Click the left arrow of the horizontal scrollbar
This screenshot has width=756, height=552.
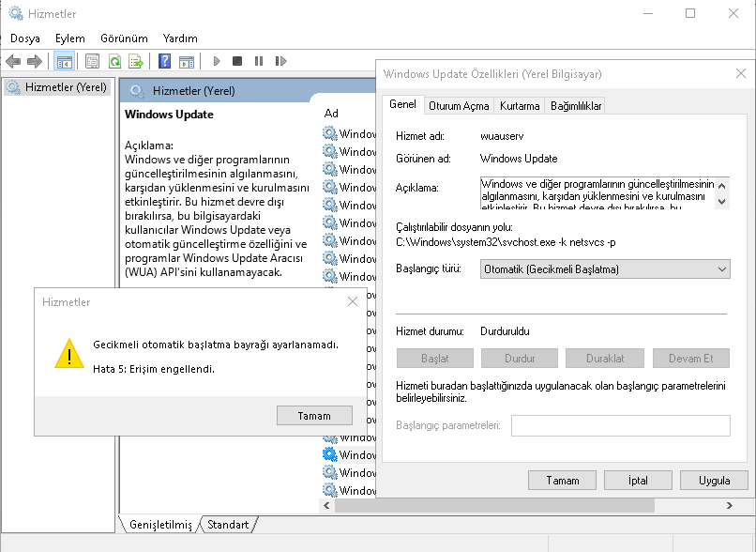[327, 506]
